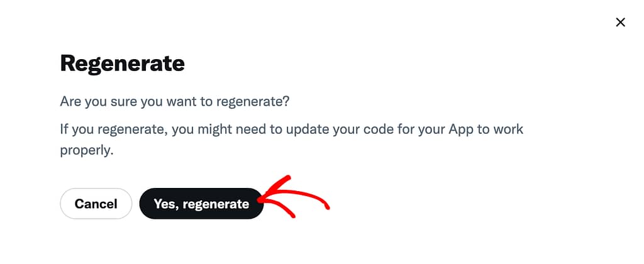The width and height of the screenshot is (644, 264).
Task: Select the 'Yes,' text on the confirm button
Action: coord(166,204)
